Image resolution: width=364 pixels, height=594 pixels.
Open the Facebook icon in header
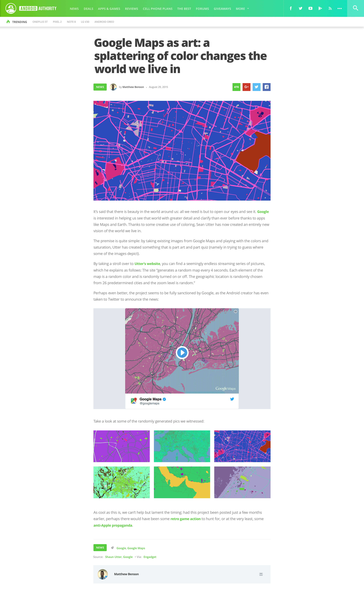pos(291,8)
